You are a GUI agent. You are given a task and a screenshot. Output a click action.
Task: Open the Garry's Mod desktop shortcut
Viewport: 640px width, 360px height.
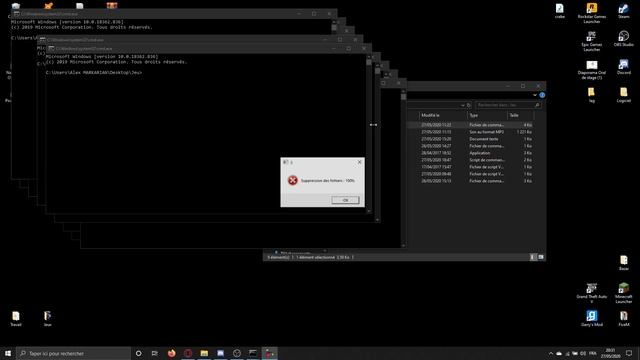click(x=591, y=318)
